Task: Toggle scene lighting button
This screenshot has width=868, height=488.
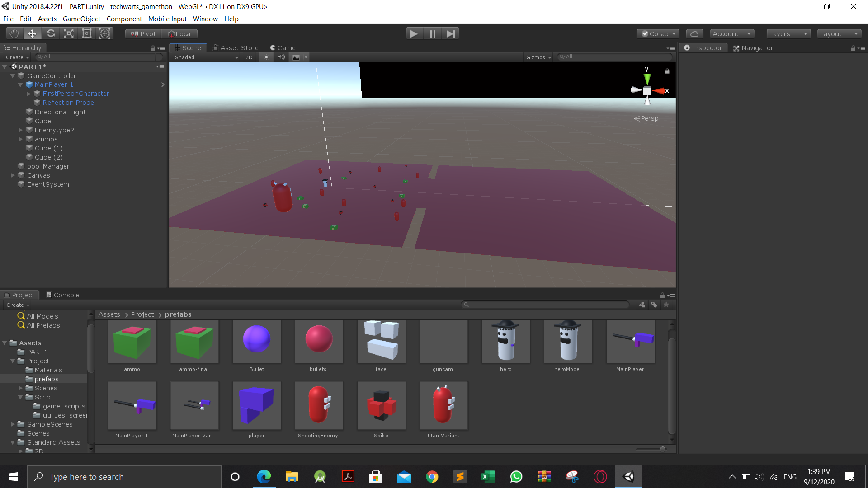Action: click(266, 57)
